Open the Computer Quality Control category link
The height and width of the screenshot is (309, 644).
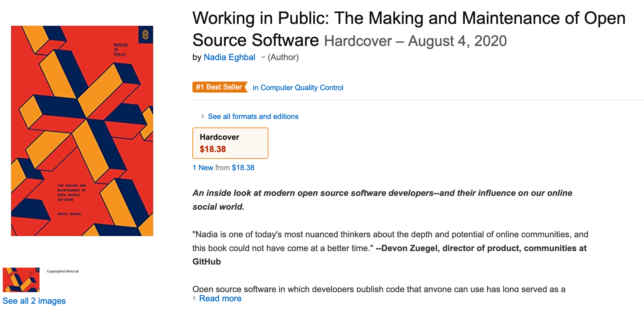coord(298,88)
